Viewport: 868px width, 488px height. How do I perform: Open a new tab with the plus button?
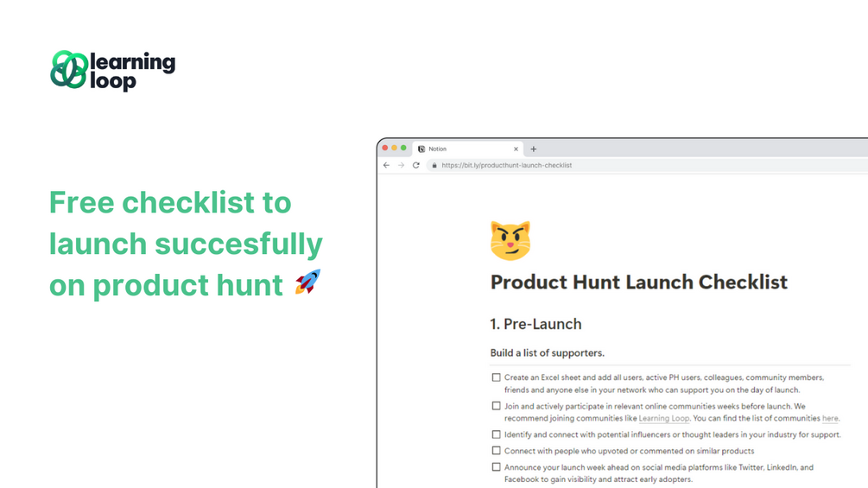click(534, 149)
